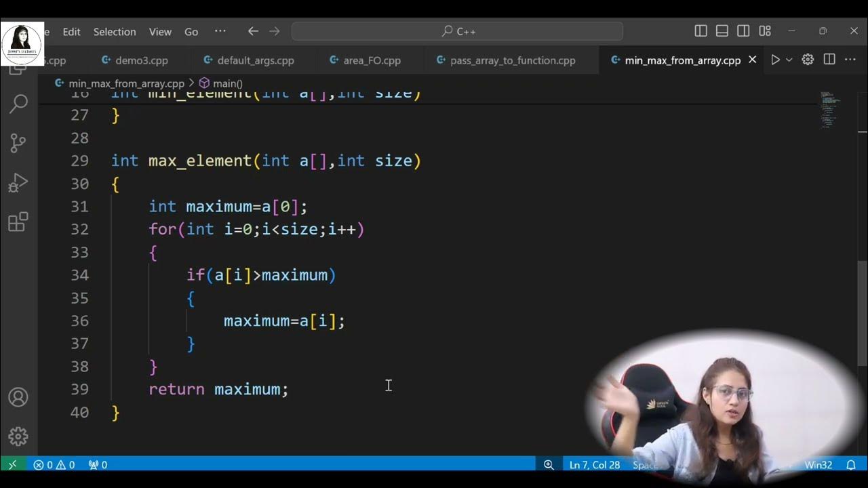Click the zoom magnifier in status bar

coord(549,464)
